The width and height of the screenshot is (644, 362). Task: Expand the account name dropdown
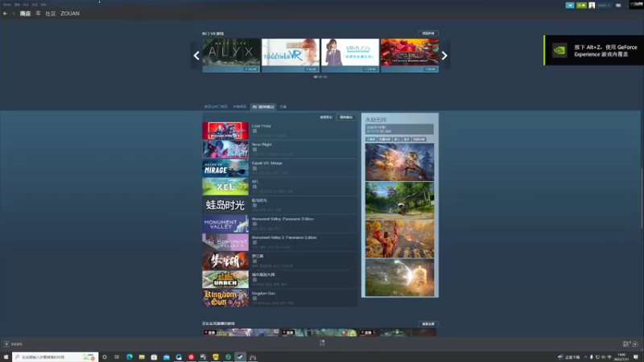coord(603,6)
